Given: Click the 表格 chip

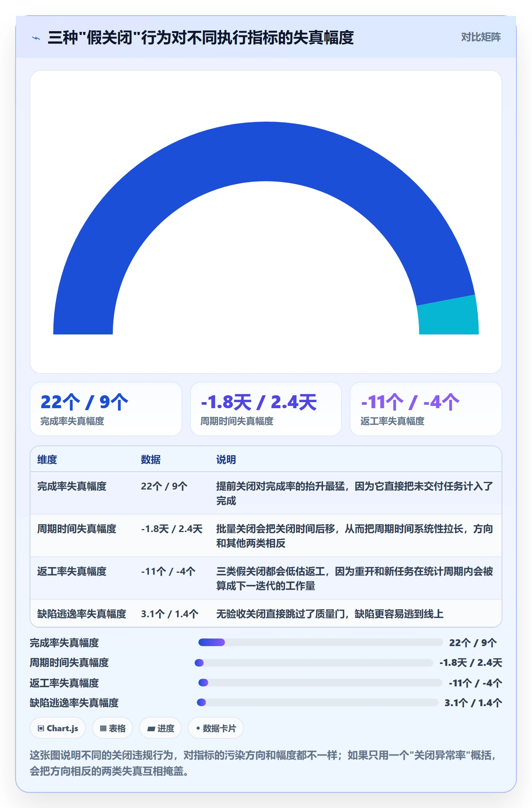Looking at the screenshot, I should 112,728.
